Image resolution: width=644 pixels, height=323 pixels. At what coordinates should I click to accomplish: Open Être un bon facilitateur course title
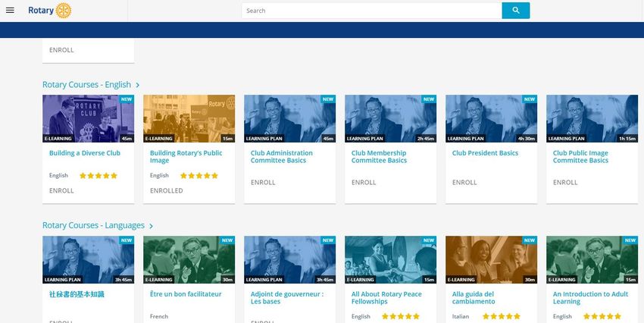point(186,294)
